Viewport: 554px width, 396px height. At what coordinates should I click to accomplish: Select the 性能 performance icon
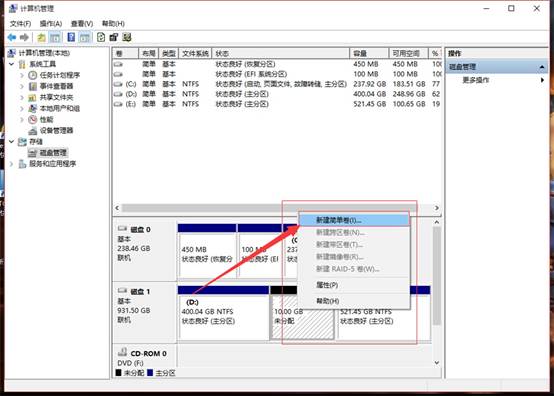33,119
